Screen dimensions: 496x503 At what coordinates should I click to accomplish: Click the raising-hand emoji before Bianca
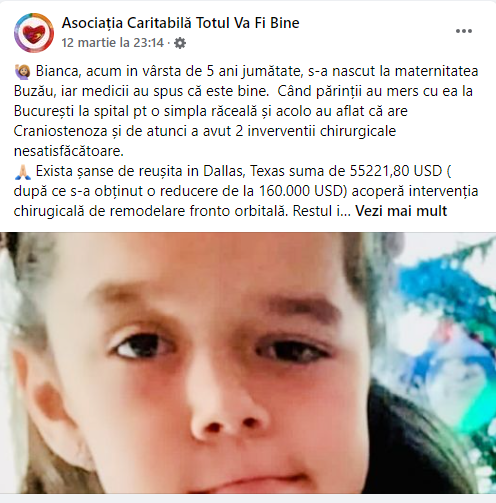click(23, 71)
